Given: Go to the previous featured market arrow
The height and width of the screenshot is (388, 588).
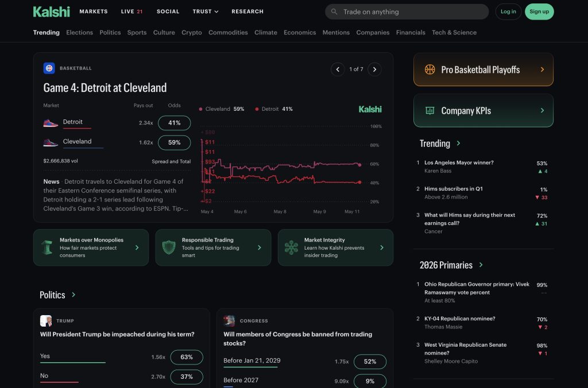Looking at the screenshot, I should (x=338, y=69).
